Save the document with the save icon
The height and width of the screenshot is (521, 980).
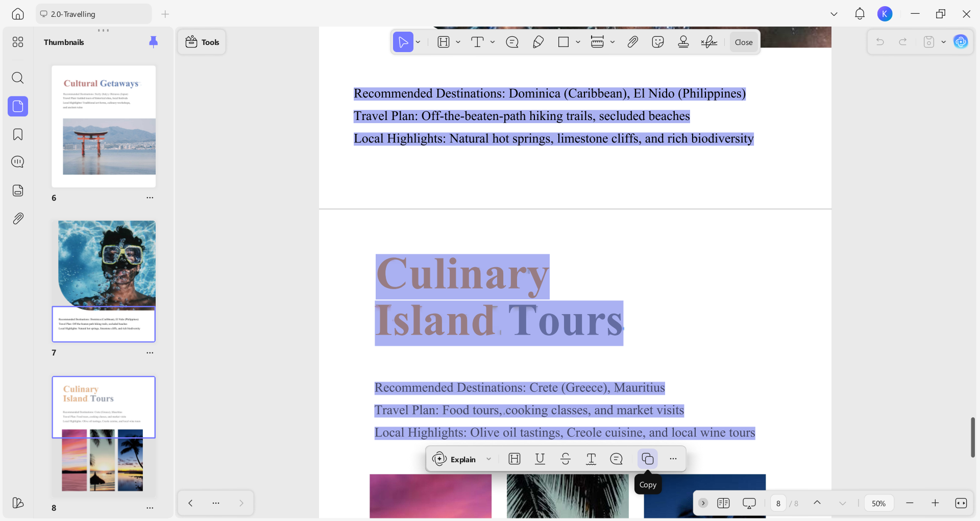coord(929,42)
